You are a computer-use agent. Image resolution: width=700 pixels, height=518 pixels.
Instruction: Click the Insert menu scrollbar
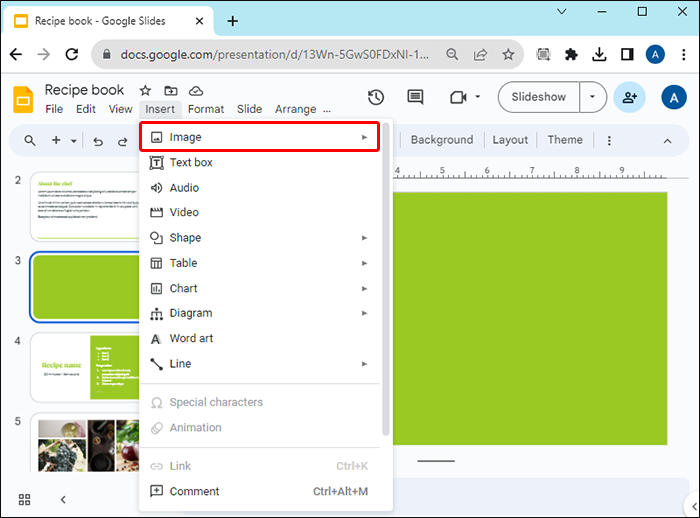point(386,279)
